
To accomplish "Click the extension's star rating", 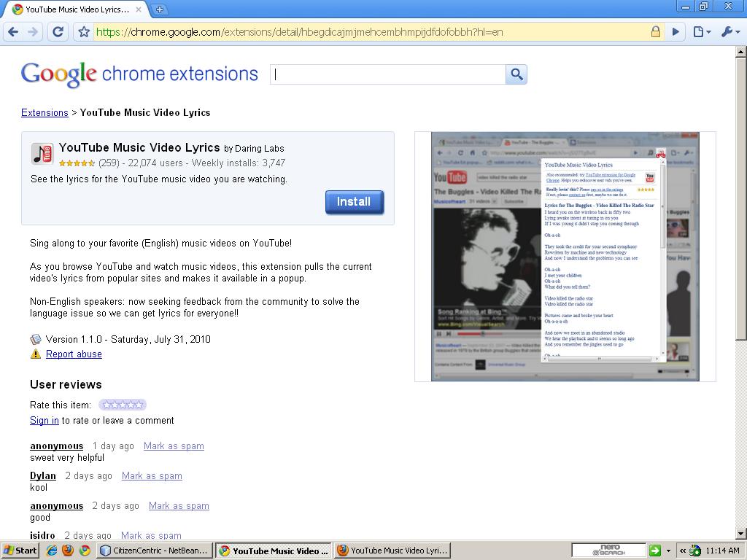I will [x=77, y=163].
